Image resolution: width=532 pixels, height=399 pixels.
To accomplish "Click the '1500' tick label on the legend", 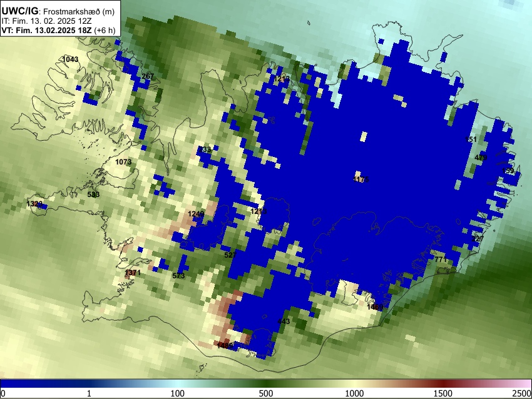I will click(442, 393).
